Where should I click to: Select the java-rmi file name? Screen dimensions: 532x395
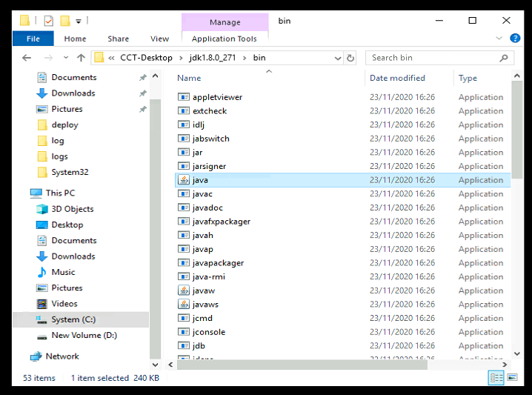[209, 277]
